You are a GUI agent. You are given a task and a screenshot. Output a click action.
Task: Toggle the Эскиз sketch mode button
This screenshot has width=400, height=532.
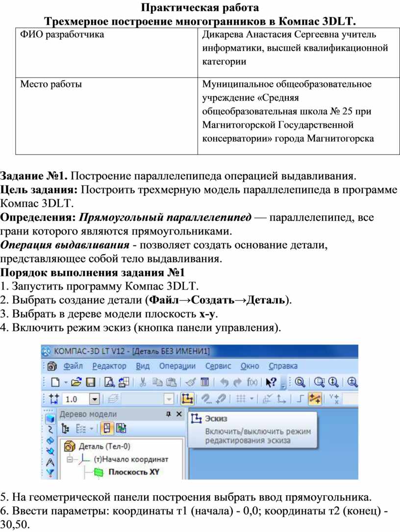coord(187,399)
